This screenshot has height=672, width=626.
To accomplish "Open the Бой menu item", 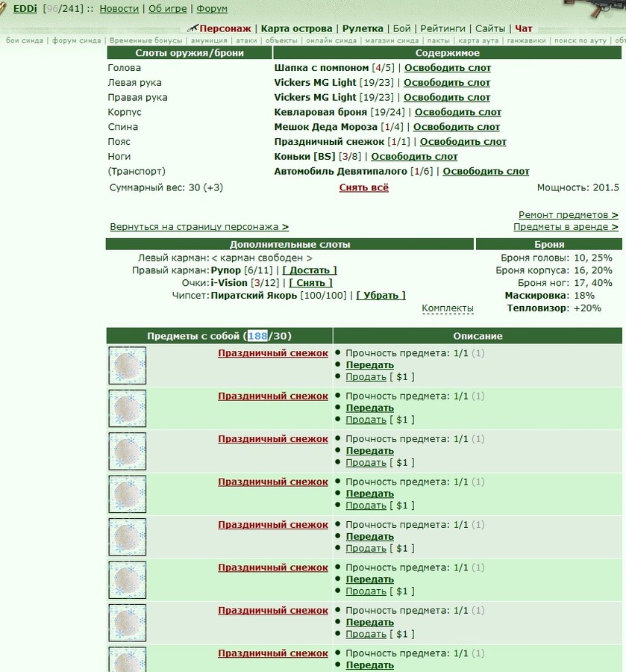I will [x=401, y=28].
